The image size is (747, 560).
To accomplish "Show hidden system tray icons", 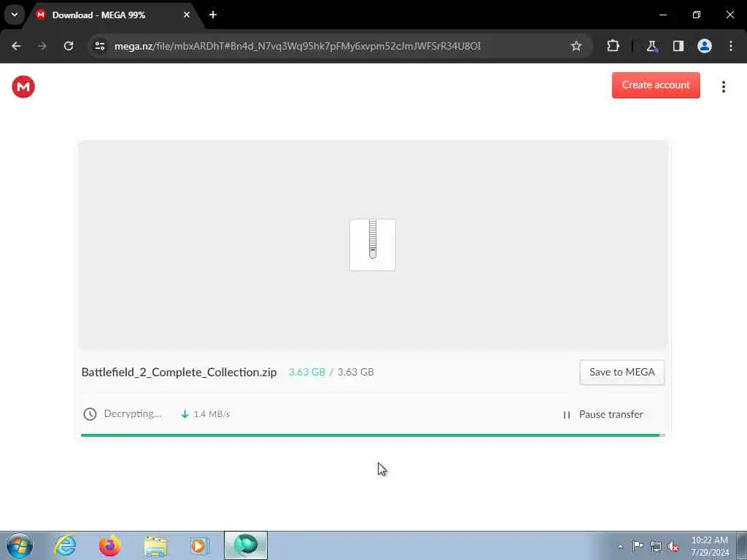I will tap(620, 547).
